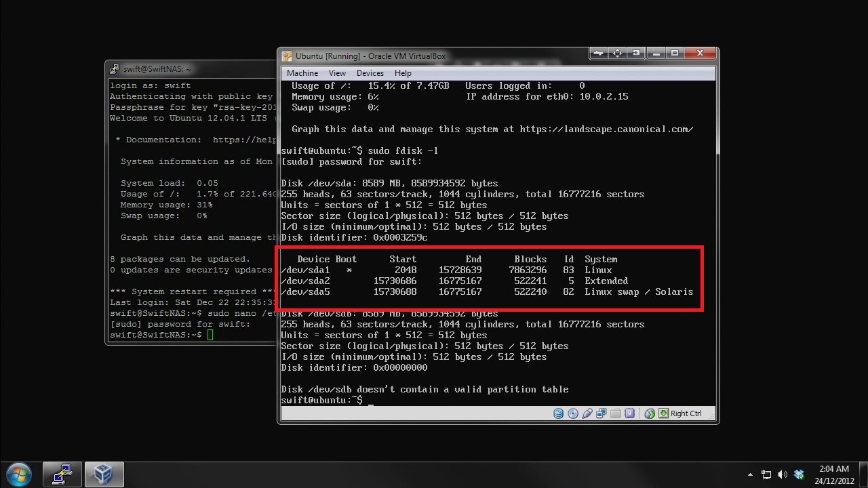Click the 'Disk identifier: 0x00000000' line
The height and width of the screenshot is (488, 868).
coord(354,367)
